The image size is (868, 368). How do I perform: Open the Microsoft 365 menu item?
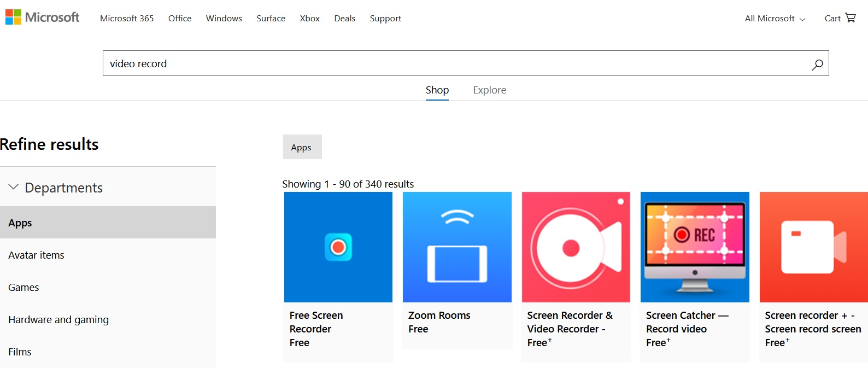(x=127, y=19)
